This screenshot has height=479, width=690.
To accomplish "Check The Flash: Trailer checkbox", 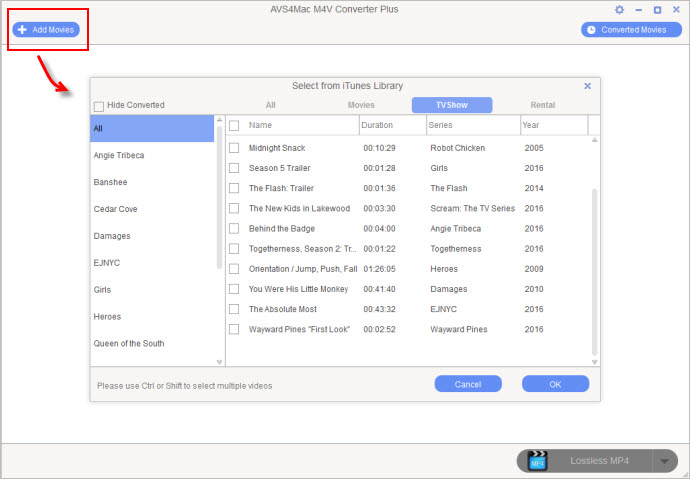I will pos(234,188).
